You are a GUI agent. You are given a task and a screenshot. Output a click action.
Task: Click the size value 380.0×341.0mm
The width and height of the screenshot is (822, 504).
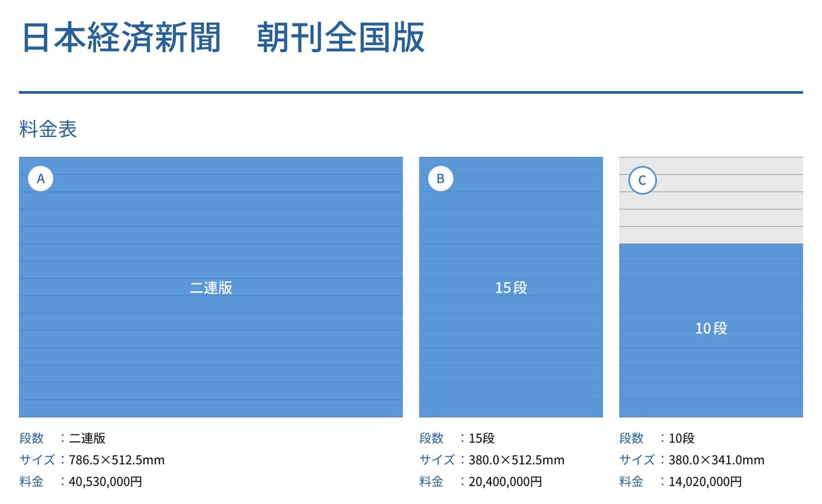(x=717, y=459)
